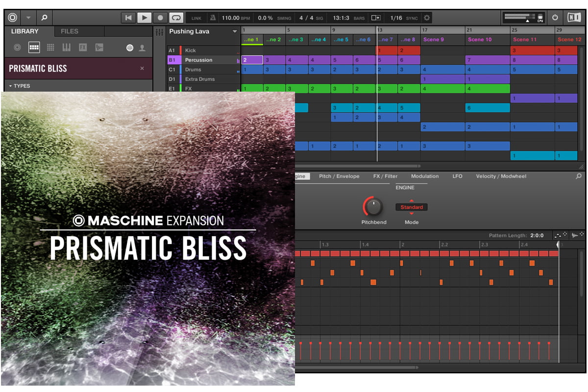
Task: Open the header dropdown arrow beside the logo
Action: pos(28,18)
